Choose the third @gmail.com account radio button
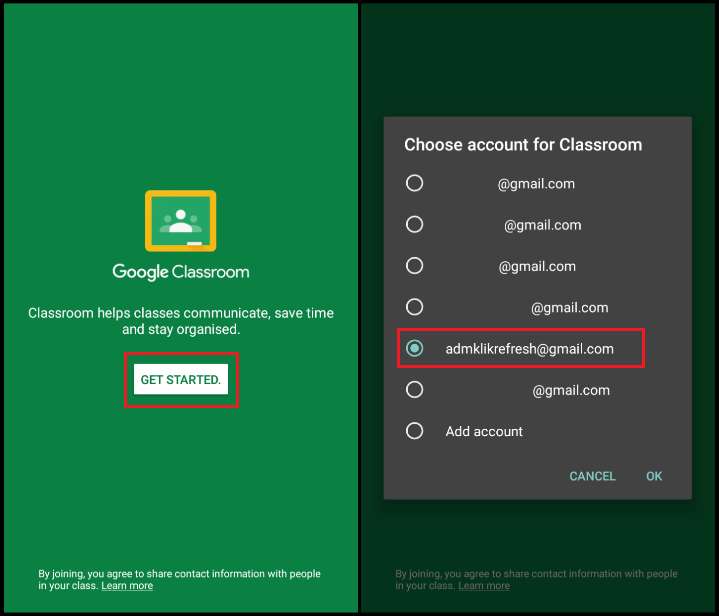The height and width of the screenshot is (616, 719). (x=415, y=266)
